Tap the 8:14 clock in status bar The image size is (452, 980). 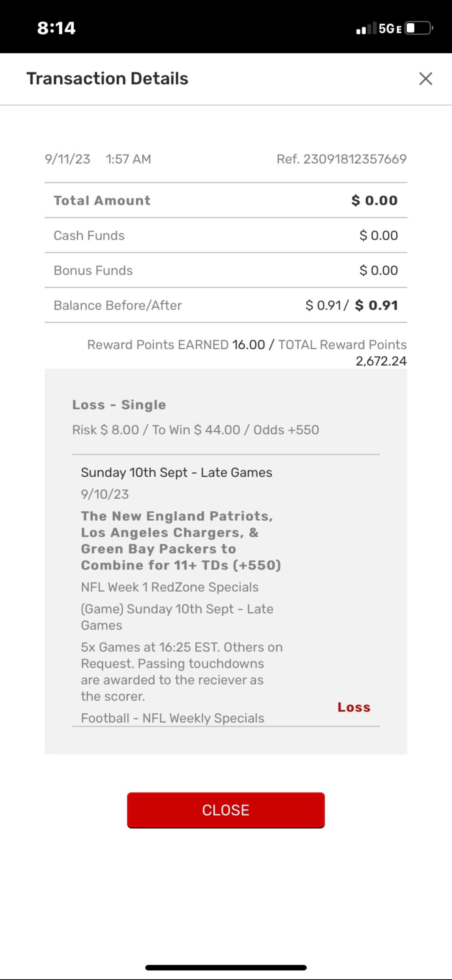click(x=56, y=28)
